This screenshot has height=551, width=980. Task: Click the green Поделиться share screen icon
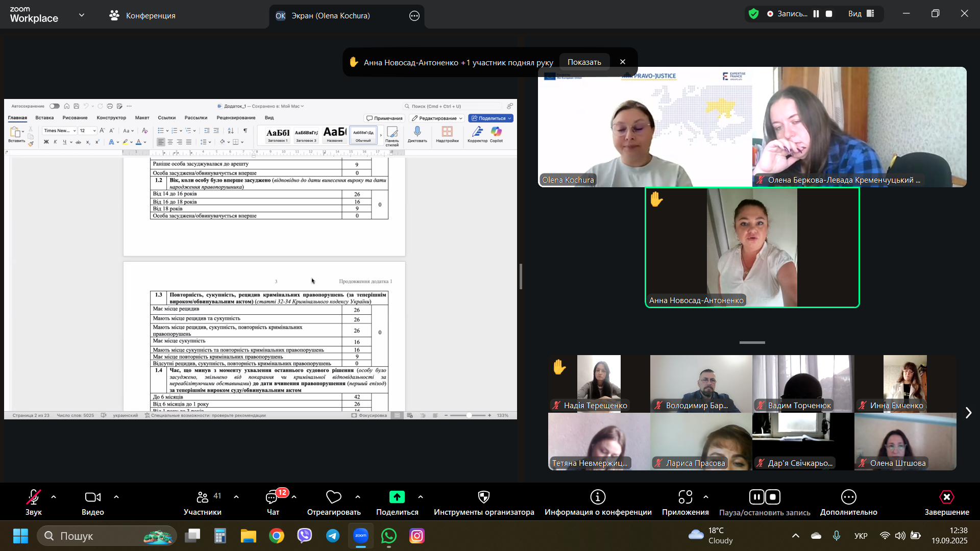(x=397, y=497)
